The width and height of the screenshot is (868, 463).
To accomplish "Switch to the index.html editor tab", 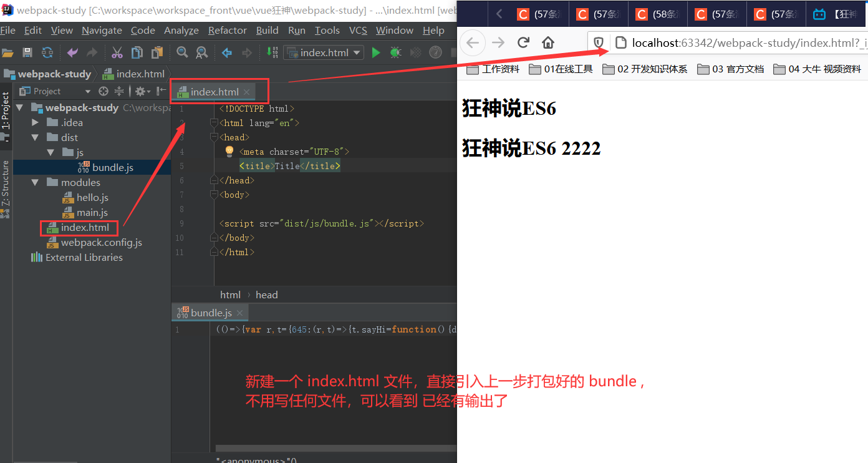I will click(215, 92).
